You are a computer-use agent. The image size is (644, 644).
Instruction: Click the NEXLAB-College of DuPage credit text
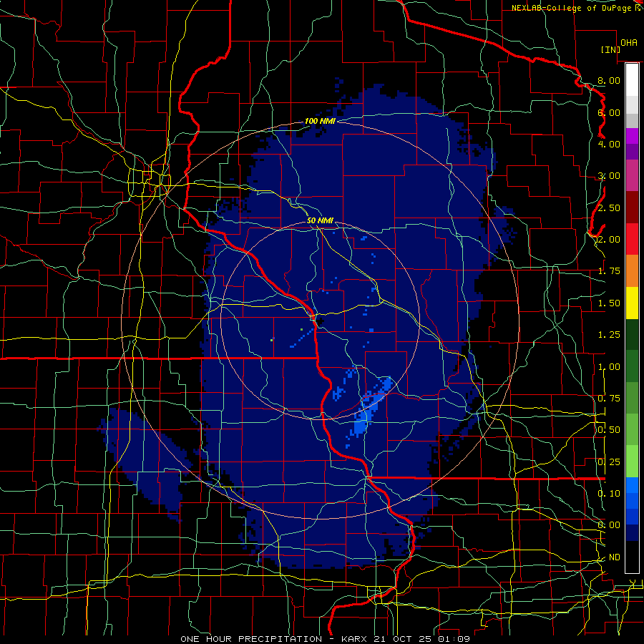click(x=572, y=8)
